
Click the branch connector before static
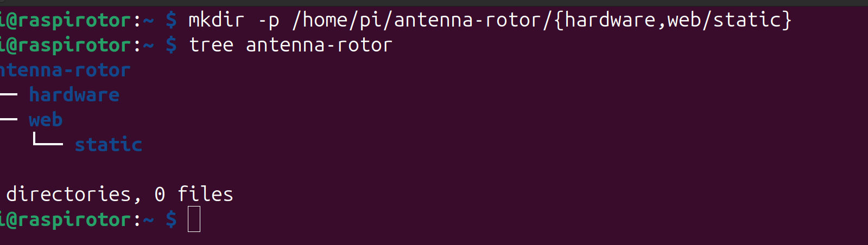[x=48, y=141]
